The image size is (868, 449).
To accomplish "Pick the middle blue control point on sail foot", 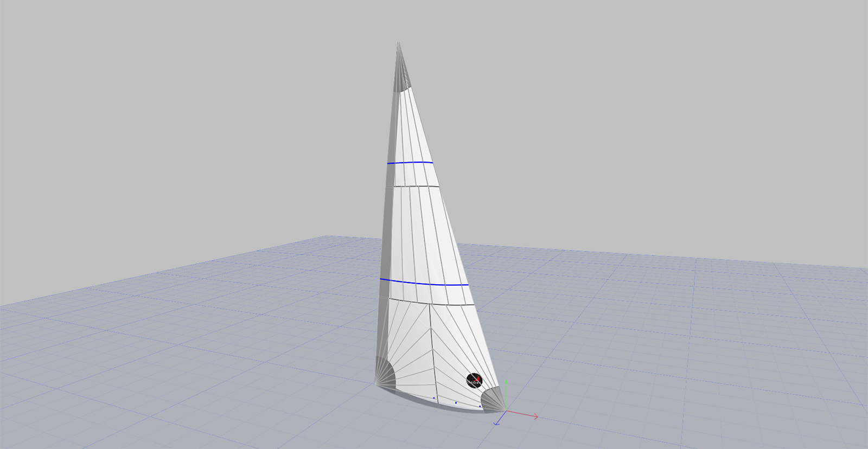I will click(x=456, y=403).
